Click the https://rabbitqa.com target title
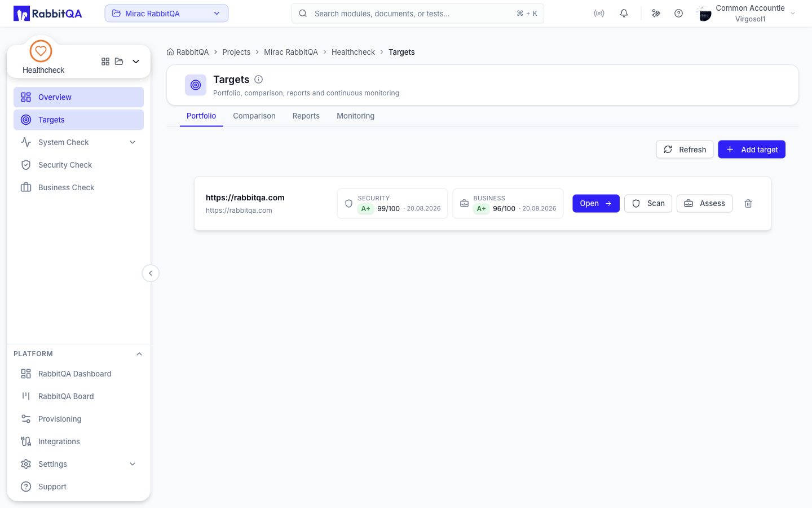Image resolution: width=812 pixels, height=508 pixels. 245,198
